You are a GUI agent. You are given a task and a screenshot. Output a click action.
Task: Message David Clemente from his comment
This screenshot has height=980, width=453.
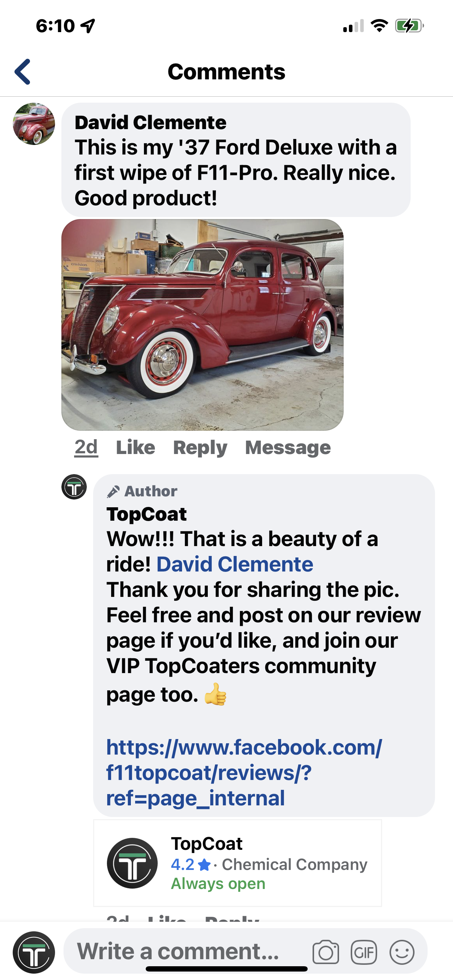point(288,447)
